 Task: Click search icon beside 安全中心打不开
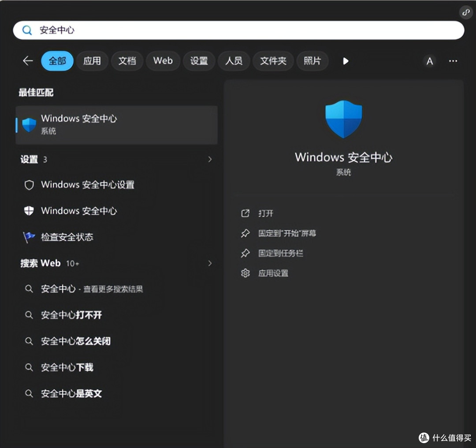pyautogui.click(x=29, y=315)
